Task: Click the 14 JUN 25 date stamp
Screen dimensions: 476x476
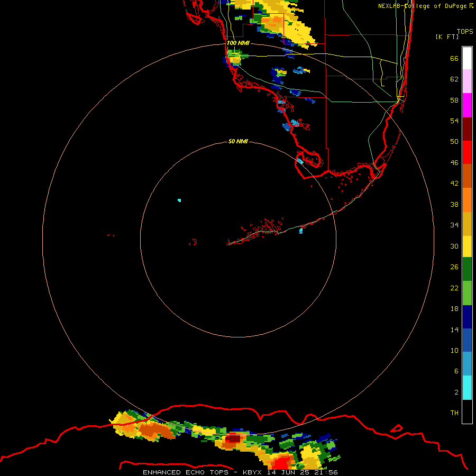Action: 288,472
